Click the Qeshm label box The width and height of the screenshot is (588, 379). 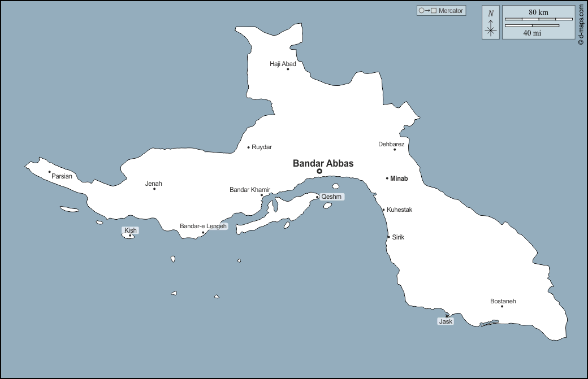(331, 197)
